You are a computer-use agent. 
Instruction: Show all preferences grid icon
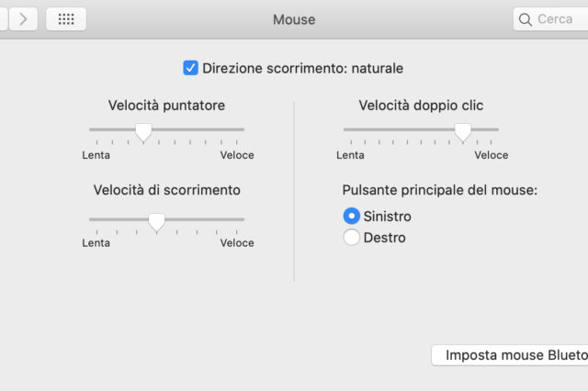tap(66, 18)
